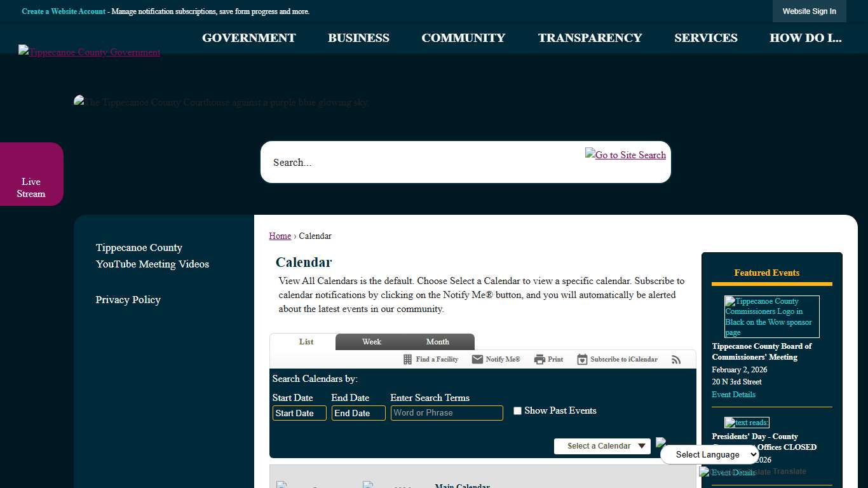The image size is (868, 488).
Task: Subscribe to iCalendar feed
Action: pyautogui.click(x=616, y=359)
